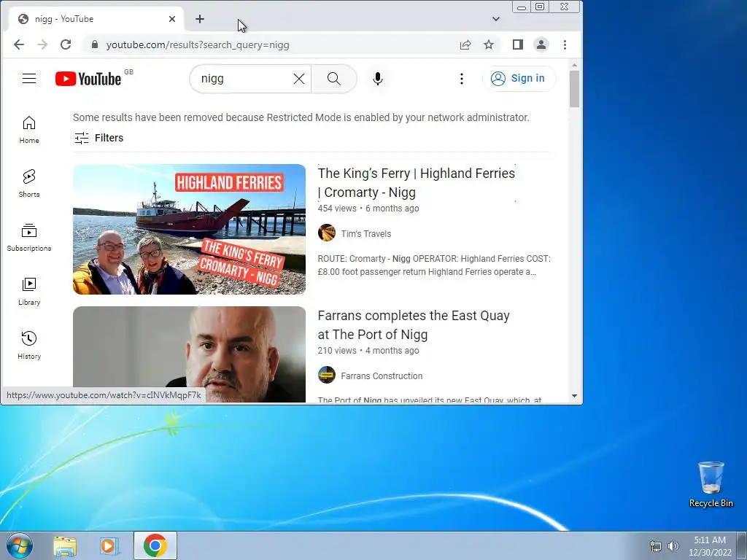Open the Filters options
The image size is (747, 560).
[x=99, y=138]
